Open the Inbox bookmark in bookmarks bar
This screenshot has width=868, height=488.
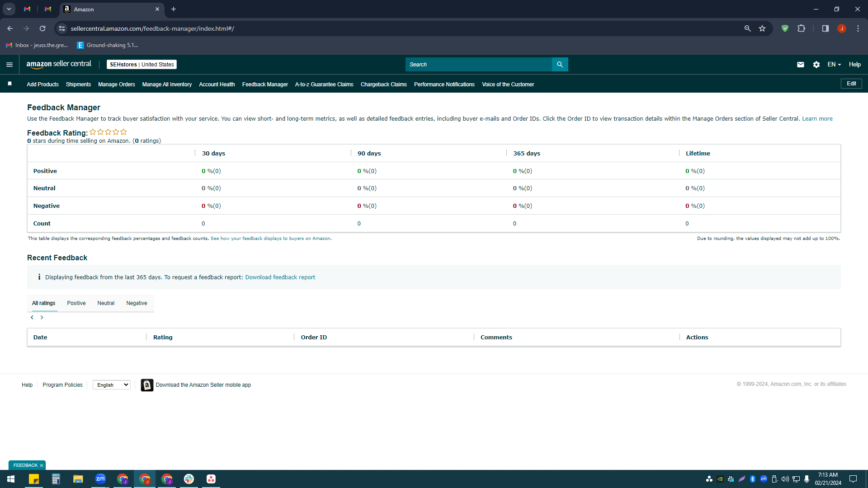point(37,45)
